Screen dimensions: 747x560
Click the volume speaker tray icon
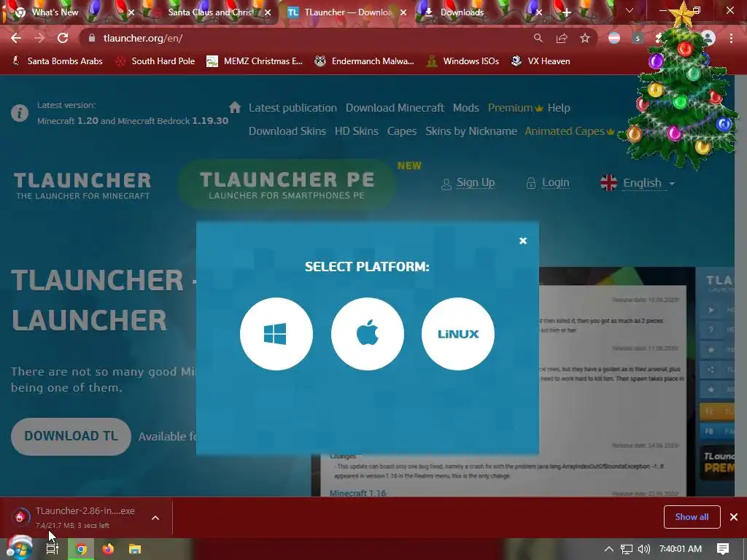point(643,549)
